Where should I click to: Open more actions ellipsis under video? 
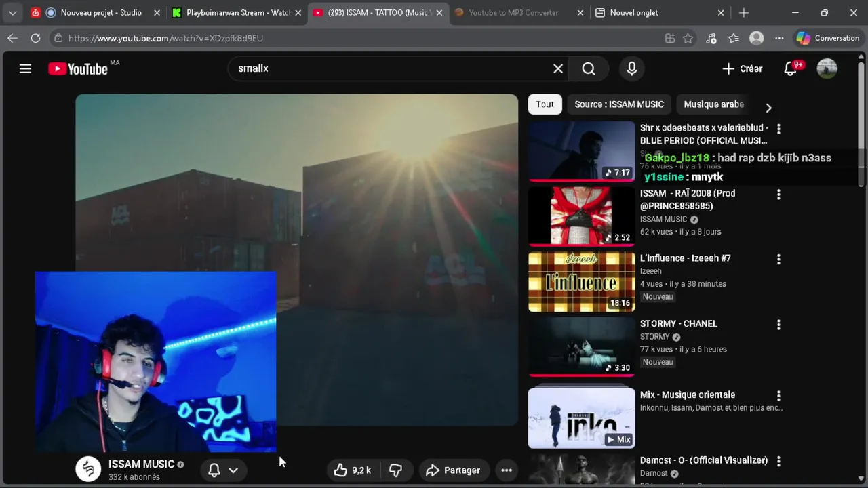(x=506, y=470)
